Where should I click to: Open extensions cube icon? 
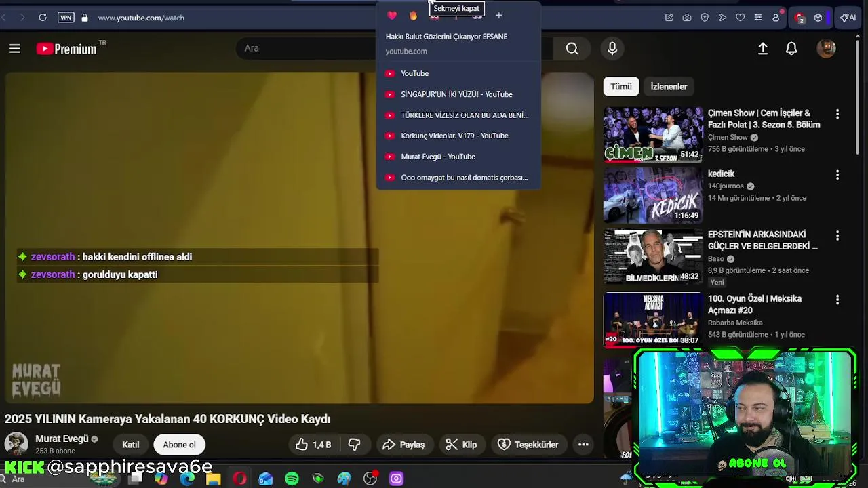818,18
